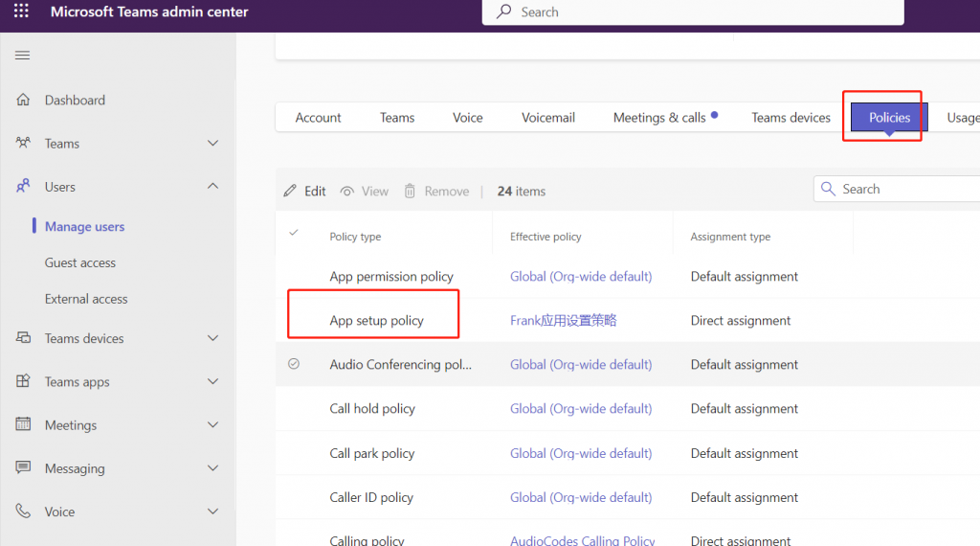Open Global policy link for Call park policy

(581, 453)
